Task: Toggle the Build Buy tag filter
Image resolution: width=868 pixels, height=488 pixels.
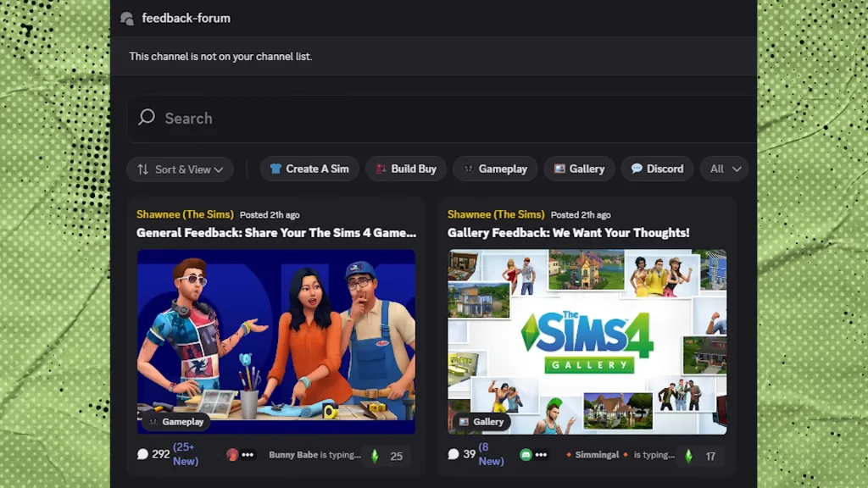Action: 405,169
